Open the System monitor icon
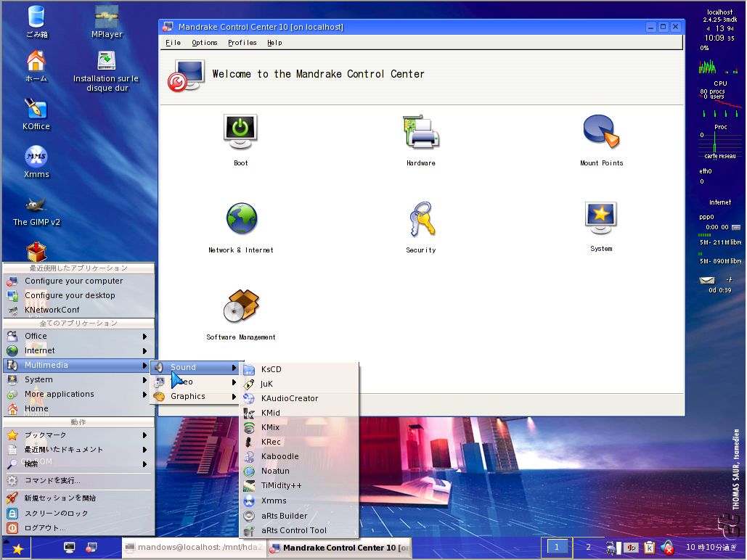Screen dimensions: 747x560 pyautogui.click(x=601, y=218)
